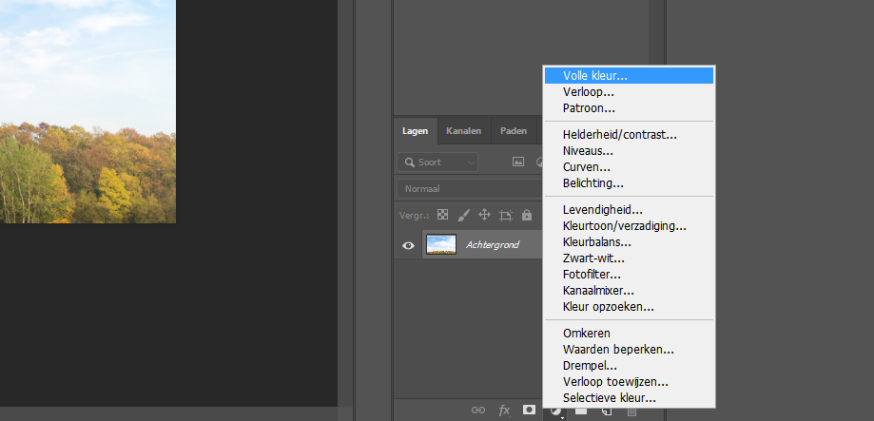The height and width of the screenshot is (421, 874).
Task: Lock image pixels brush icon
Action: (x=464, y=215)
